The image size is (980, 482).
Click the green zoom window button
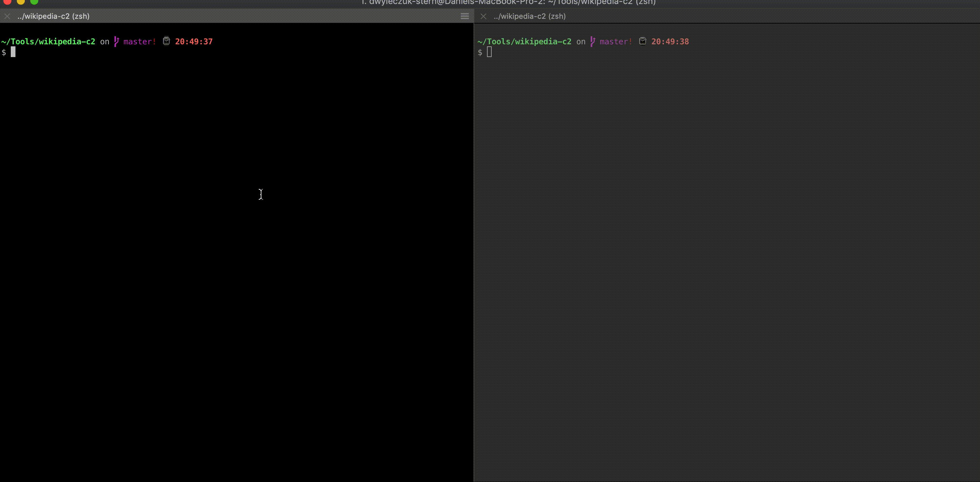click(34, 2)
